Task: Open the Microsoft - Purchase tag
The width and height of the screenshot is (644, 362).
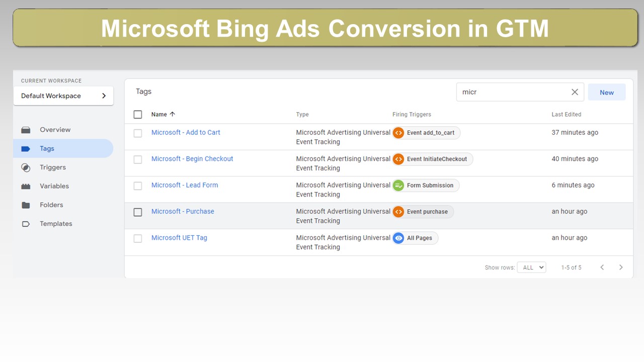Action: click(183, 211)
